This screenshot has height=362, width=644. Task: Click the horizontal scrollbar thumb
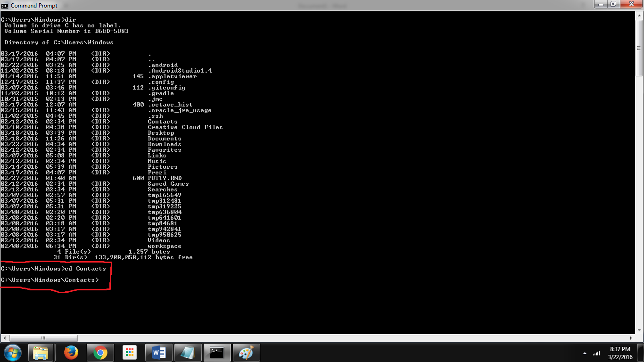pyautogui.click(x=44, y=338)
